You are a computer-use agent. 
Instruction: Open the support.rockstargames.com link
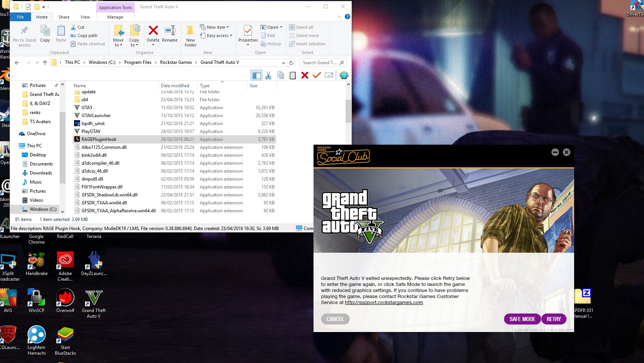click(384, 303)
